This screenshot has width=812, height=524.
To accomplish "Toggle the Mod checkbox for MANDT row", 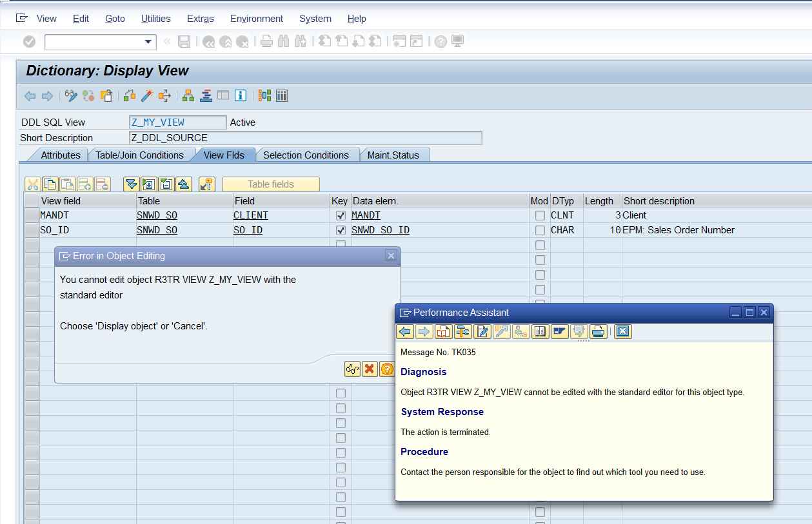I will pos(540,215).
